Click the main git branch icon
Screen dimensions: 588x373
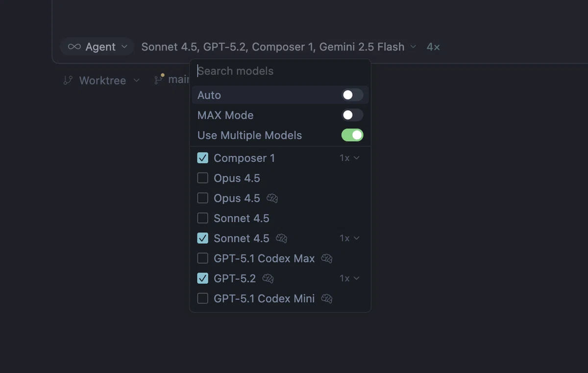click(159, 79)
